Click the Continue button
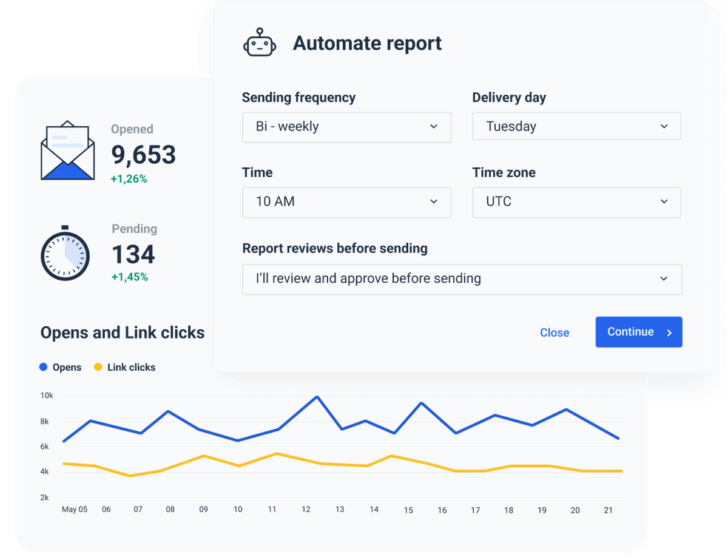Screen dimensions: 728x560 [639, 332]
